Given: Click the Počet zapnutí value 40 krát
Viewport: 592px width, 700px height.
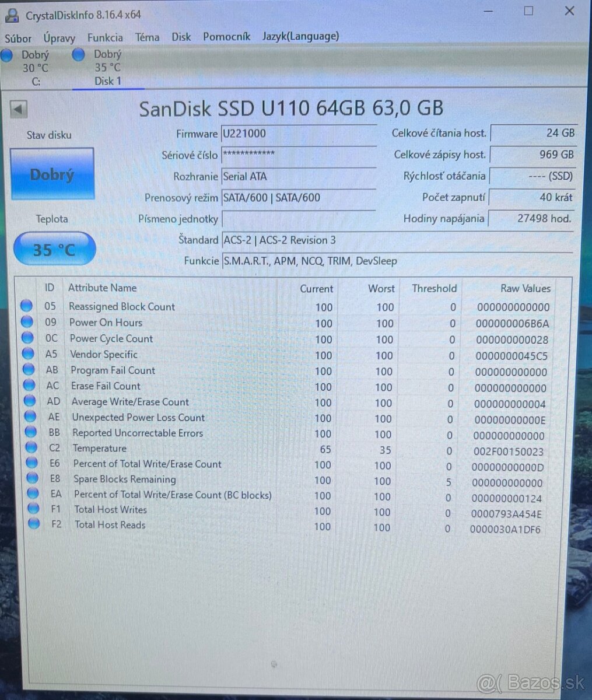Looking at the screenshot, I should pos(531,197).
